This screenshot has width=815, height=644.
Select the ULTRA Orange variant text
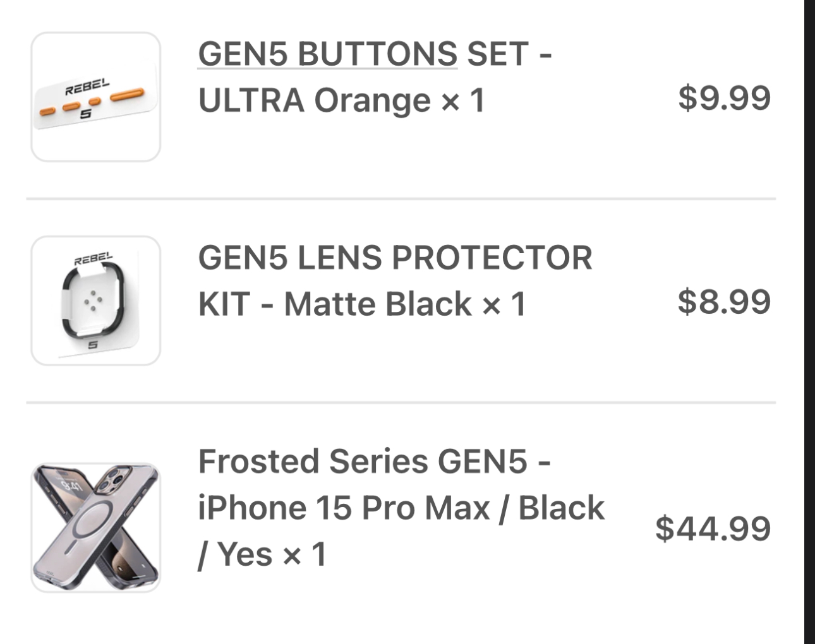pos(315,100)
